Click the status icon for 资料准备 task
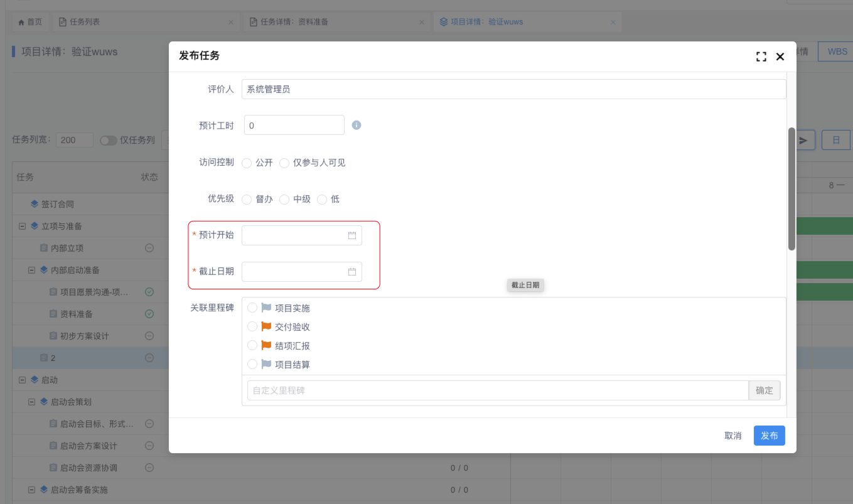The image size is (853, 504). tap(149, 314)
